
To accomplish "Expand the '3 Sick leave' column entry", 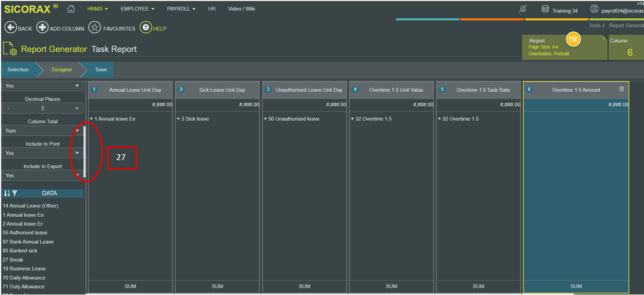I will point(178,119).
